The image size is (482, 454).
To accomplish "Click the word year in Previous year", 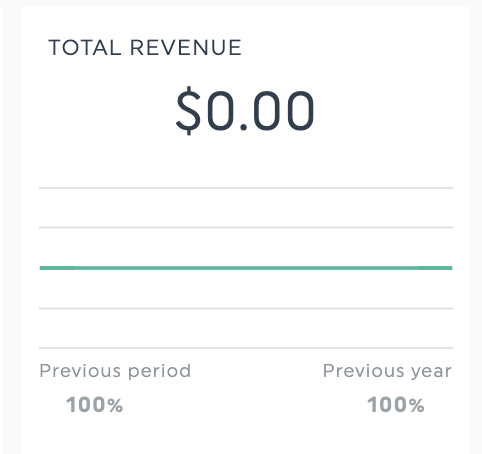I will coord(431,373).
